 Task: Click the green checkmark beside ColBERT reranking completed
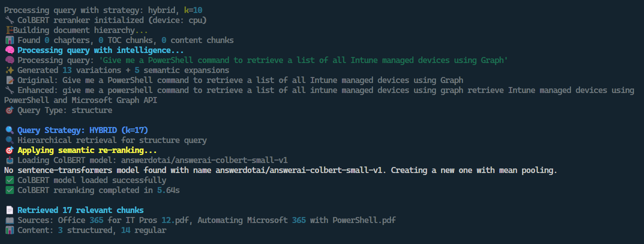tap(8, 190)
